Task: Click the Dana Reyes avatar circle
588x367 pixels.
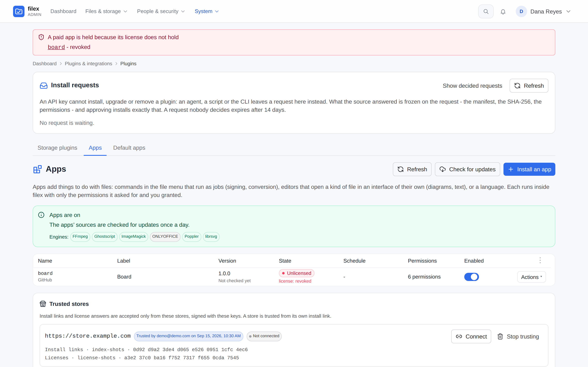Action: pos(521,11)
